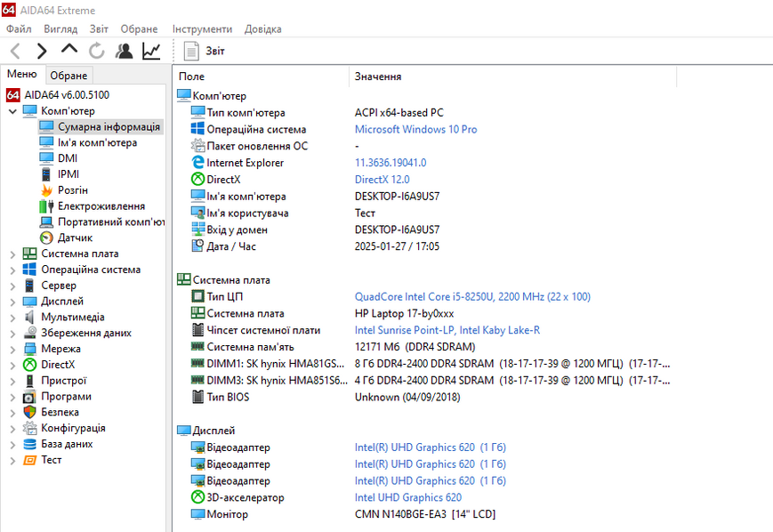The width and height of the screenshot is (773, 532).
Task: Select Ім'я комп'ютера in the left tree
Action: coord(88,142)
